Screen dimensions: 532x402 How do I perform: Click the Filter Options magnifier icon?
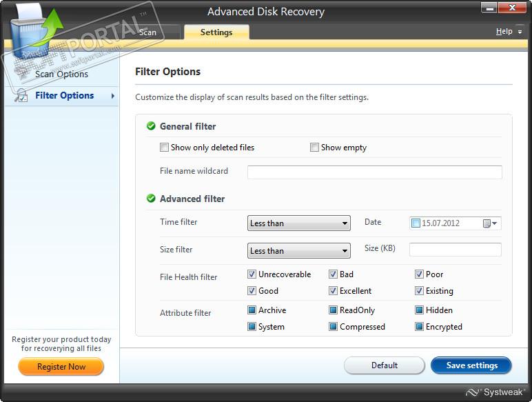(21, 95)
